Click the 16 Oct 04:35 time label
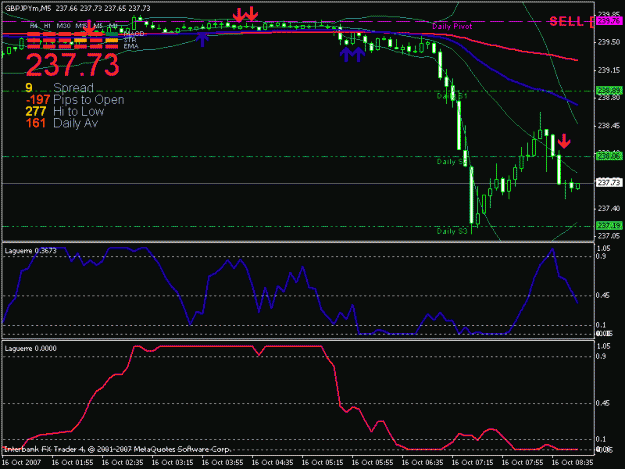This screenshot has width=625, height=469. tap(272, 462)
